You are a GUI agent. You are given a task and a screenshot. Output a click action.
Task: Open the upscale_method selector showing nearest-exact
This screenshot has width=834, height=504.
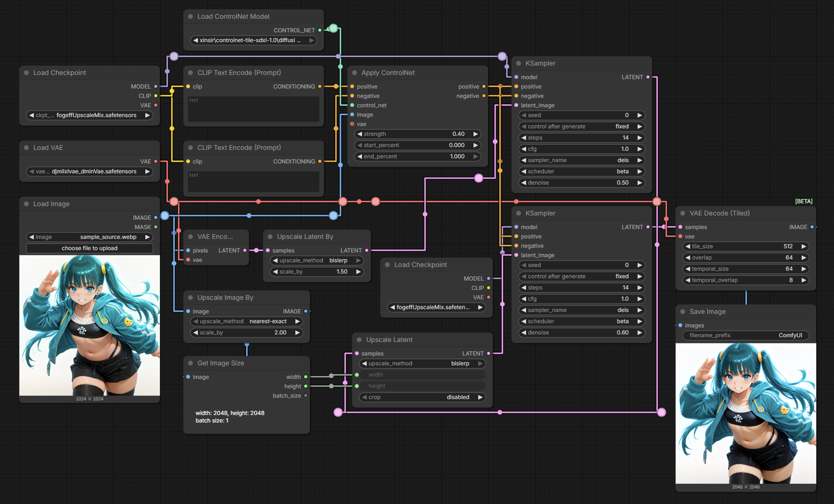point(246,321)
